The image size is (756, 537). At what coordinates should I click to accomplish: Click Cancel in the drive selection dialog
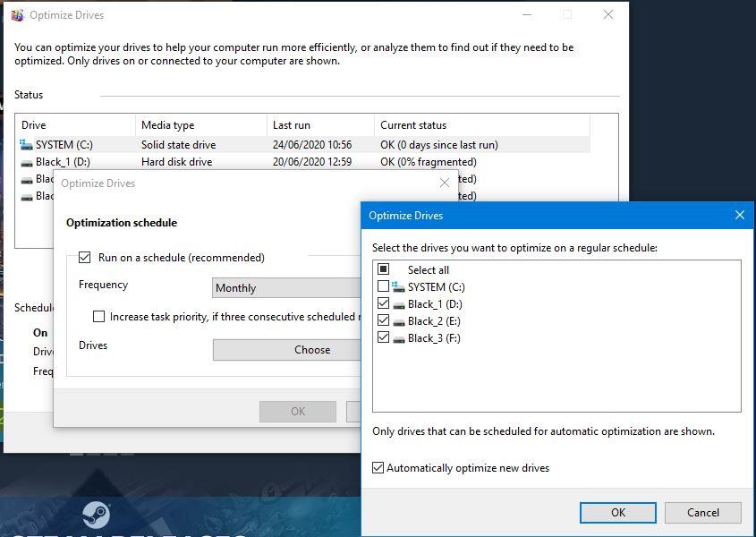[702, 512]
